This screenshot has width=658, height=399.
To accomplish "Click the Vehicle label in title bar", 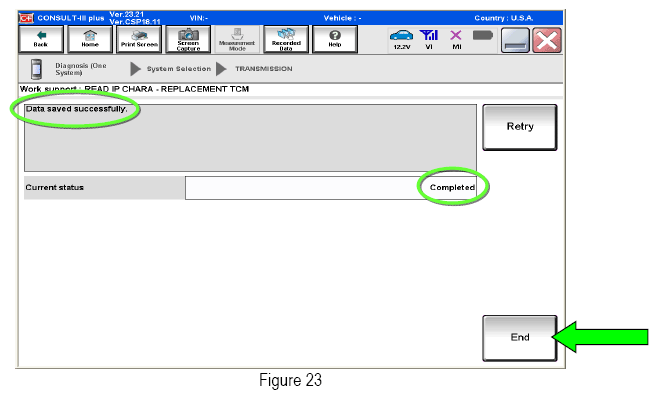I will (342, 18).
